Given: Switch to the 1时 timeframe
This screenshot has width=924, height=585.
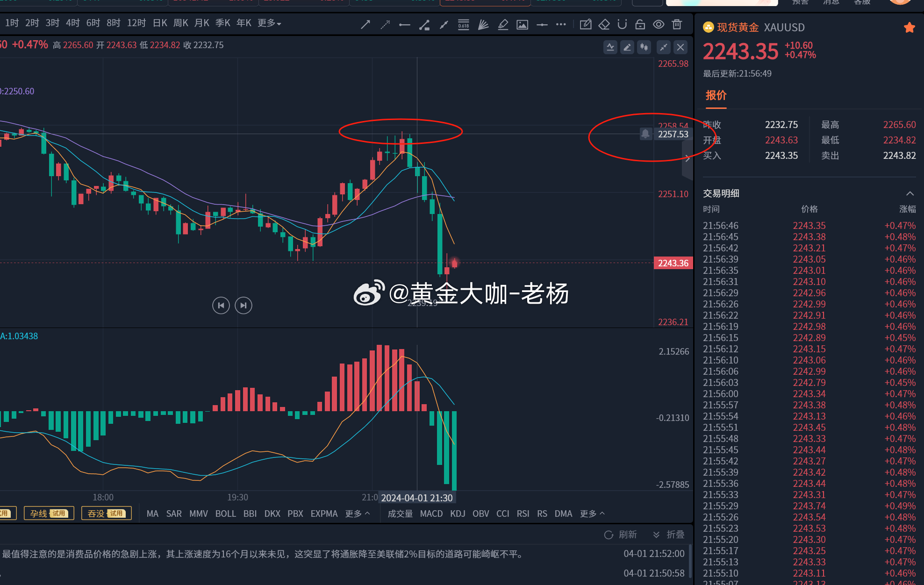Looking at the screenshot, I should tap(12, 23).
